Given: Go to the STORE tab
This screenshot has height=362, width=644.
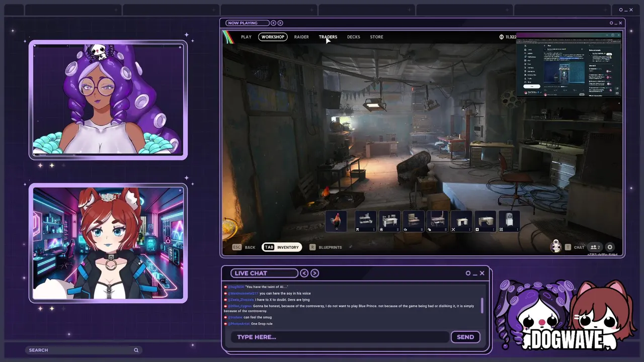Looking at the screenshot, I should coord(376,37).
